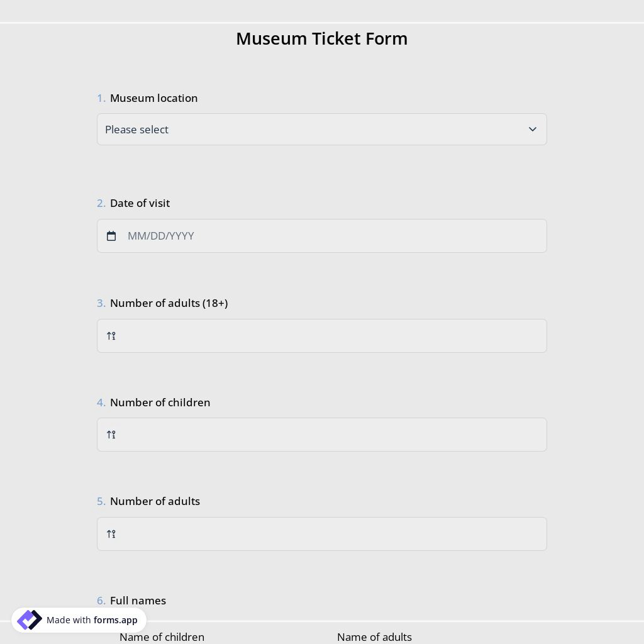Click the chevron on Museum location select
Image resolution: width=644 pixels, height=644 pixels.
(x=533, y=129)
